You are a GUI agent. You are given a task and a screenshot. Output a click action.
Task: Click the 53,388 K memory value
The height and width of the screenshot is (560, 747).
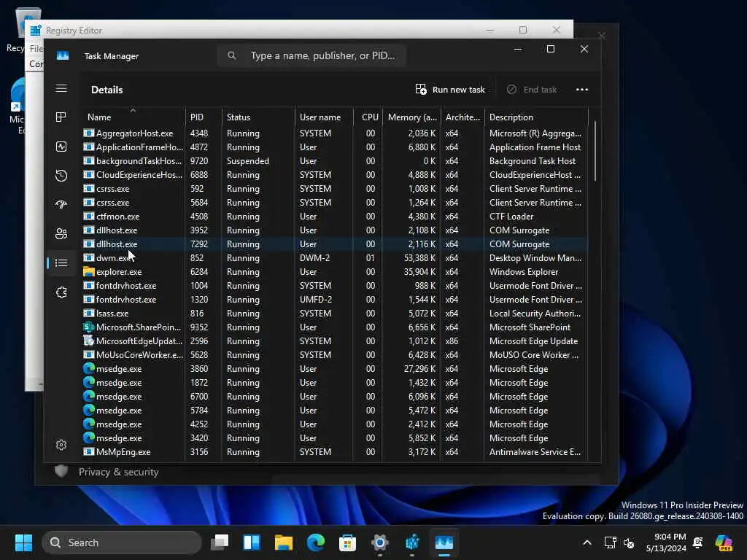(419, 257)
